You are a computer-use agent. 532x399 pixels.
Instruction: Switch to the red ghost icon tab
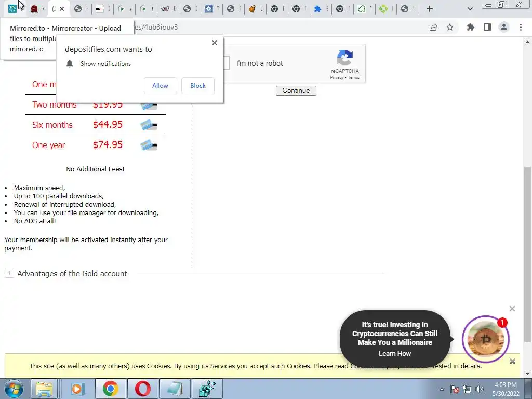click(x=34, y=9)
